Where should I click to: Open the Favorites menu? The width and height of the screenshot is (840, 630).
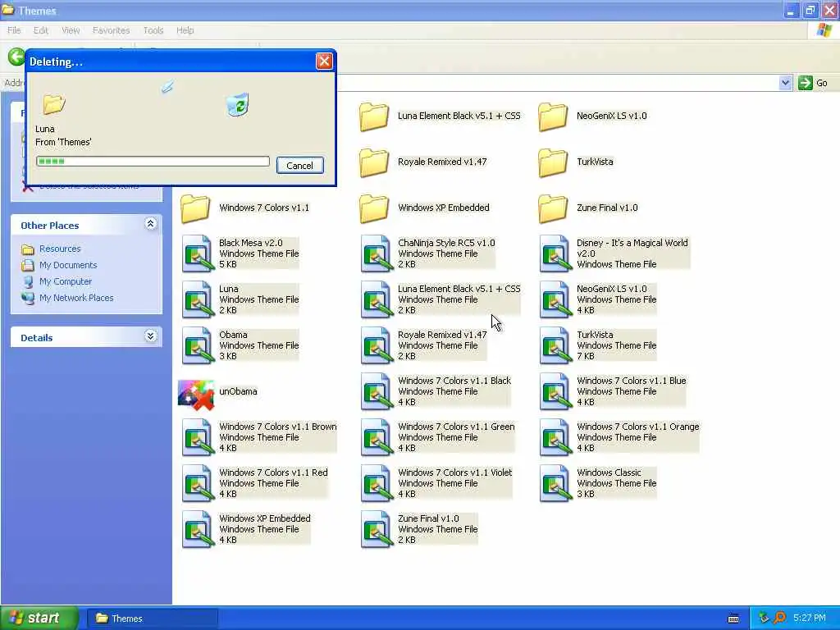[111, 30]
